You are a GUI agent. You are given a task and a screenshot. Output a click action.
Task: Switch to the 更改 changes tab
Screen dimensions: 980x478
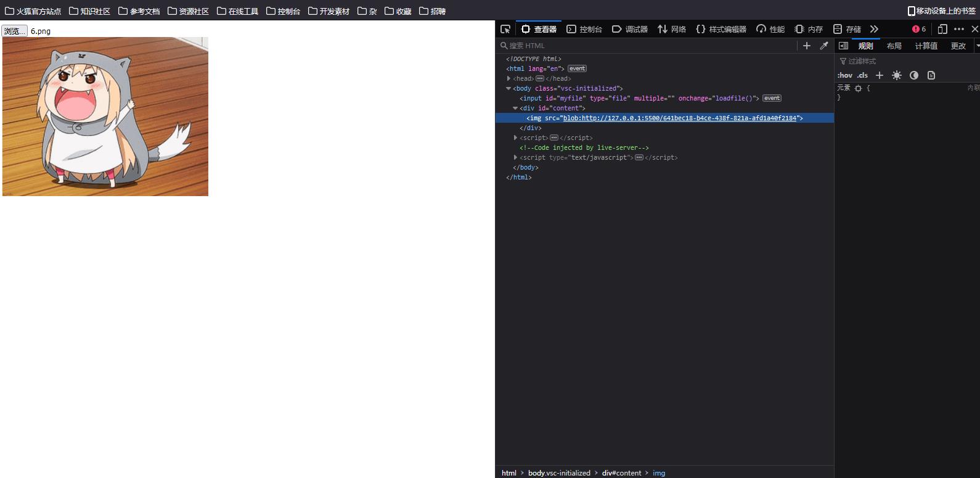[x=958, y=46]
